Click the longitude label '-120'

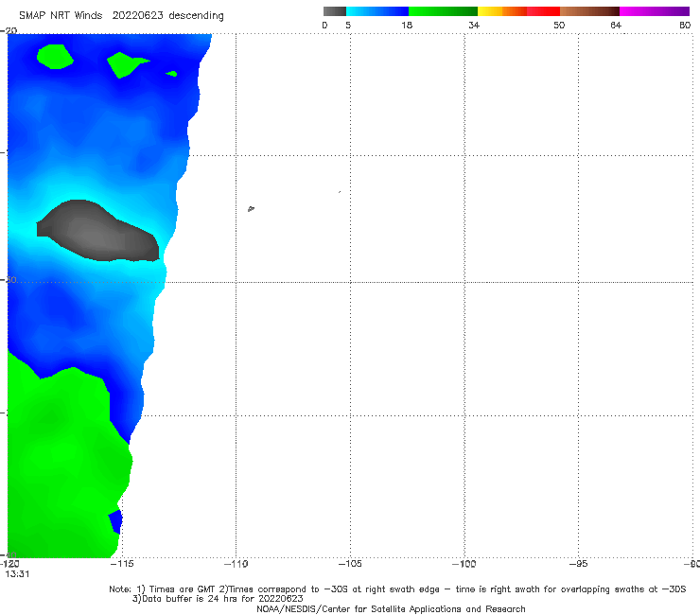[9, 564]
